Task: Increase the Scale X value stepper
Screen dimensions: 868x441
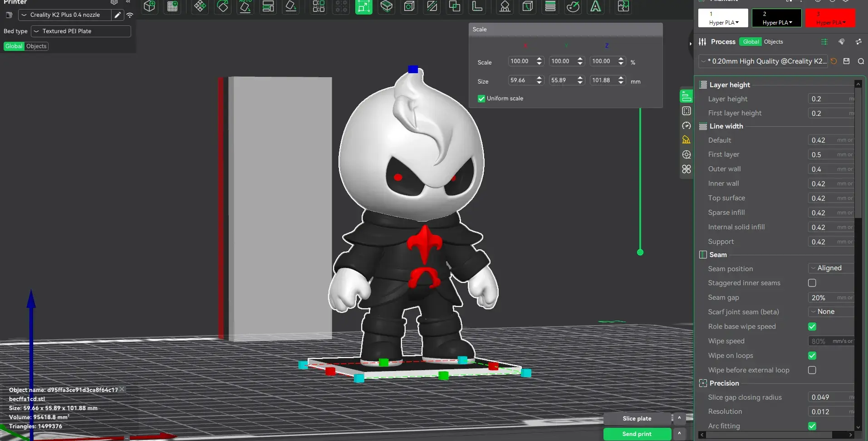Action: pyautogui.click(x=539, y=59)
